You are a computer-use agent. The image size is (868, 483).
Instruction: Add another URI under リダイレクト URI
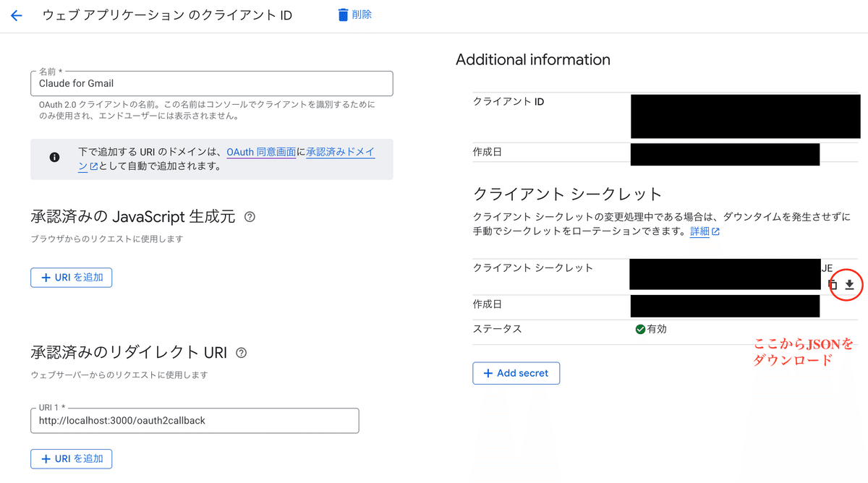[x=72, y=458]
